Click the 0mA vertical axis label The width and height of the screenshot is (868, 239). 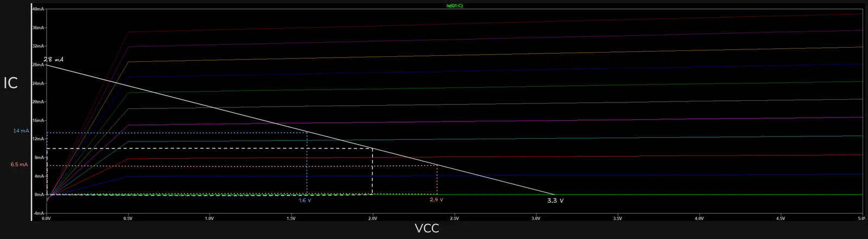pyautogui.click(x=40, y=195)
